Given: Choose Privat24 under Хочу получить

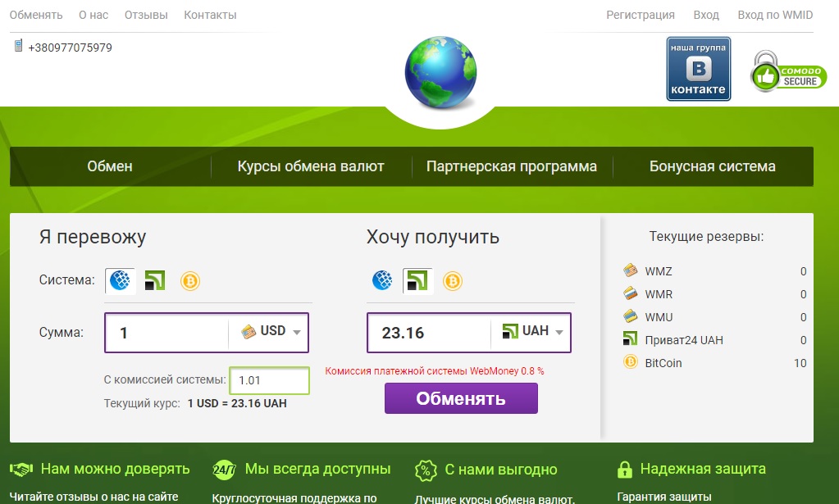Looking at the screenshot, I should (x=417, y=280).
